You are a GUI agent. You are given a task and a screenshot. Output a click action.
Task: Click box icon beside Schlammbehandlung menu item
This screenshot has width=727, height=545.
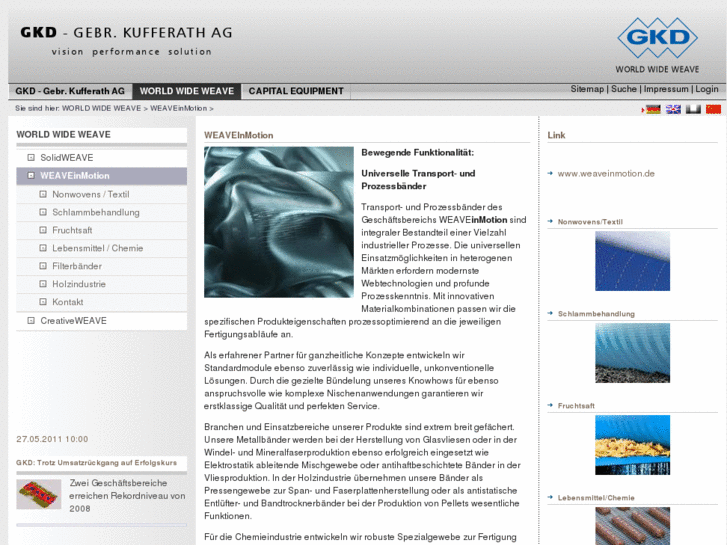click(43, 212)
